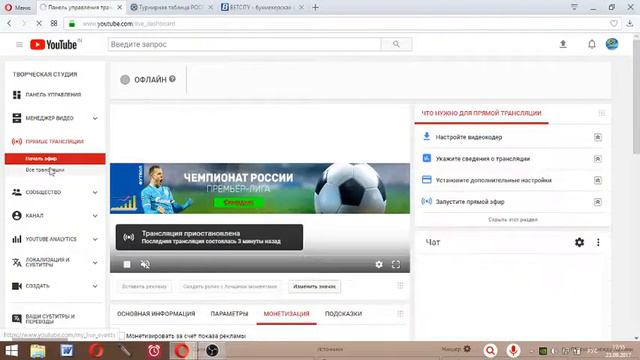
Task: Expand Менеджер видео section
Action: (x=95, y=118)
